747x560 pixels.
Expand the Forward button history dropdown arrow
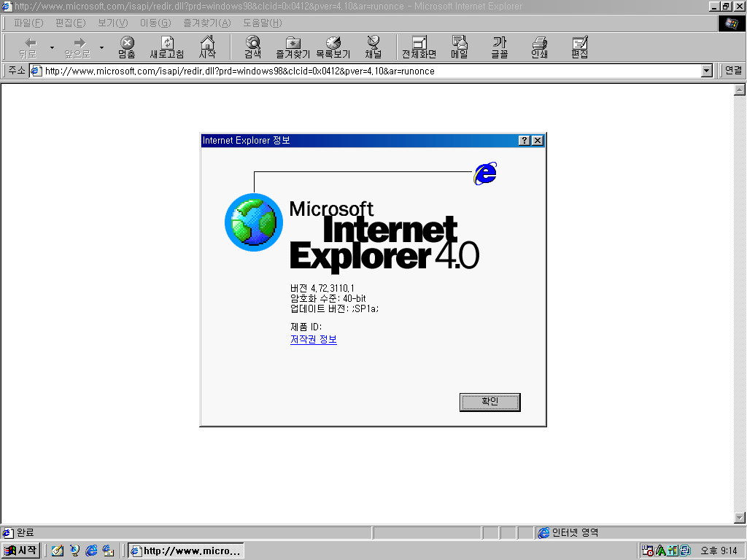[x=101, y=47]
